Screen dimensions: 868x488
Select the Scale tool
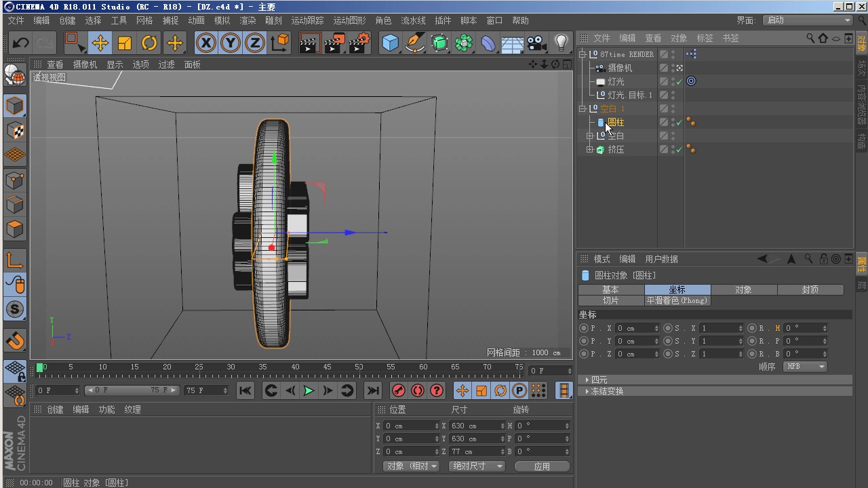point(125,44)
